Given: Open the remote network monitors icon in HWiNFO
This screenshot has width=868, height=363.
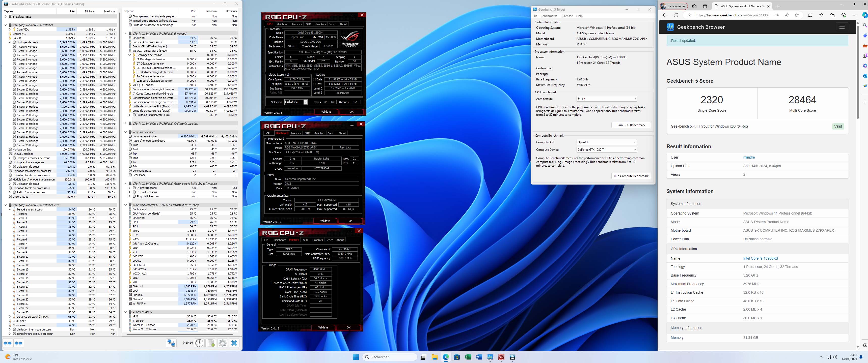Looking at the screenshot, I should (171, 343).
